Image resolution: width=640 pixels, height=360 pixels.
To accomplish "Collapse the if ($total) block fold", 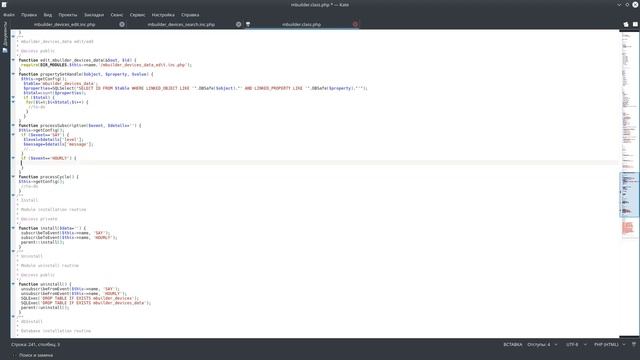I will point(13,98).
